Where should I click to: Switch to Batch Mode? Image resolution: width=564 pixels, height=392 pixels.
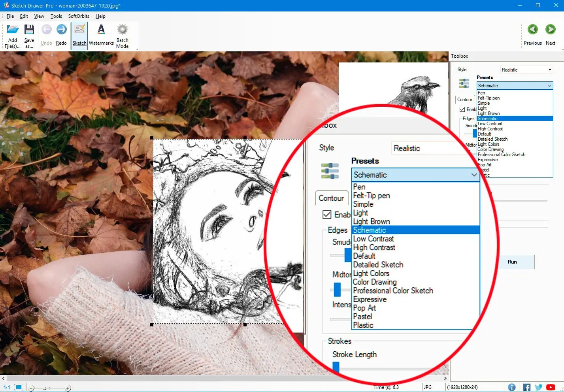click(x=123, y=35)
